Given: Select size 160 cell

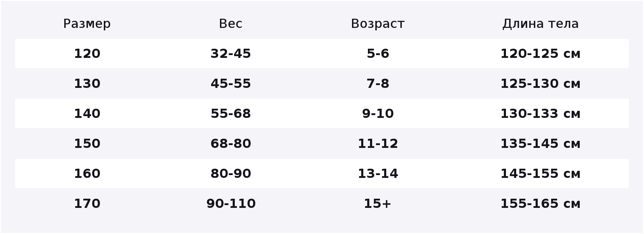Looking at the screenshot, I should pos(87,174).
